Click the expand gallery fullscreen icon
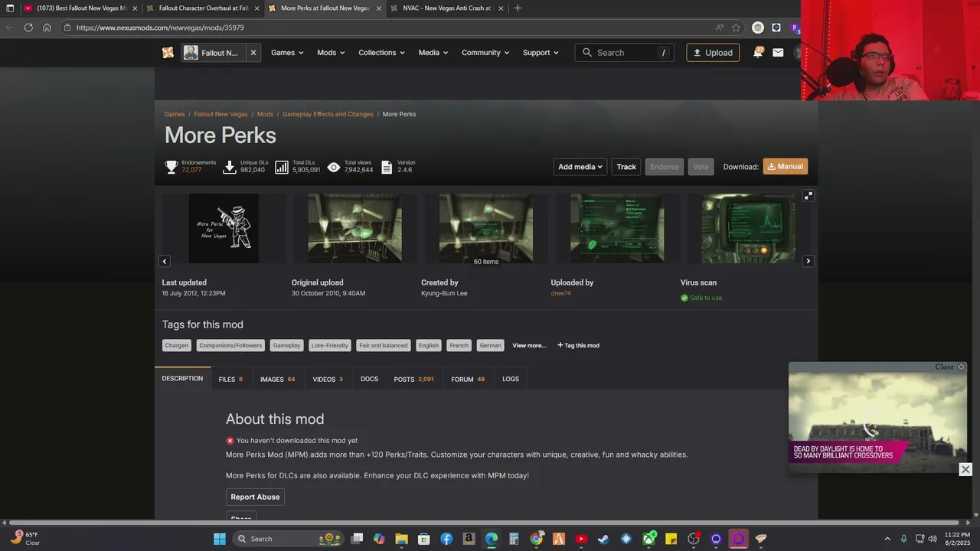The height and width of the screenshot is (551, 980). point(808,196)
